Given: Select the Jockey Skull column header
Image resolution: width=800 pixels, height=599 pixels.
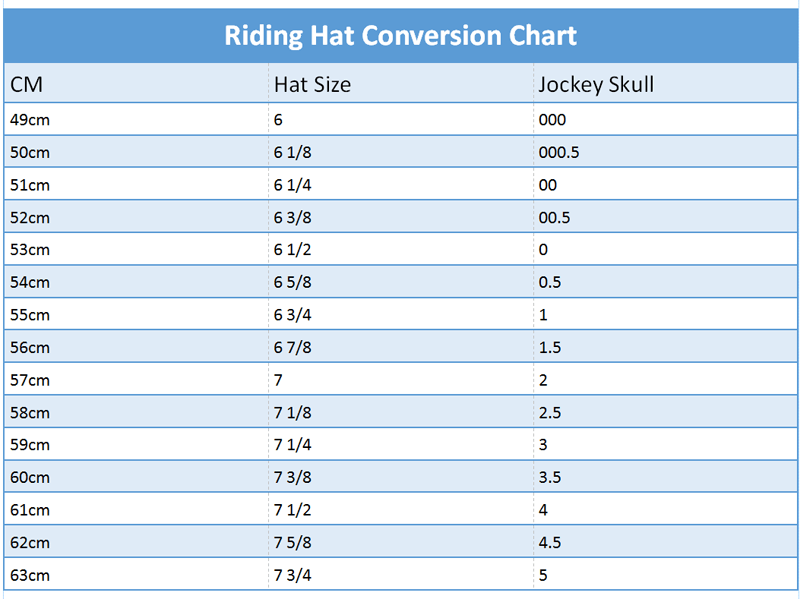Looking at the screenshot, I should (595, 85).
